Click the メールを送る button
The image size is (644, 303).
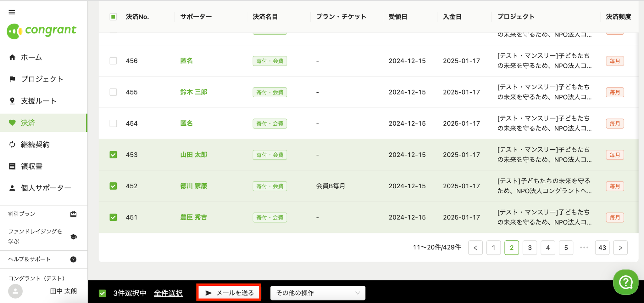[x=229, y=293]
